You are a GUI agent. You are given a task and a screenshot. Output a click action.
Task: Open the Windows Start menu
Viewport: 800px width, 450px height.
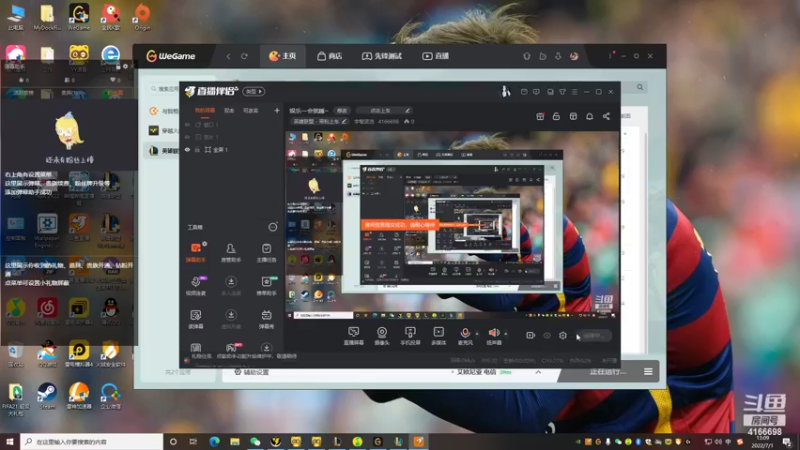pyautogui.click(x=10, y=441)
